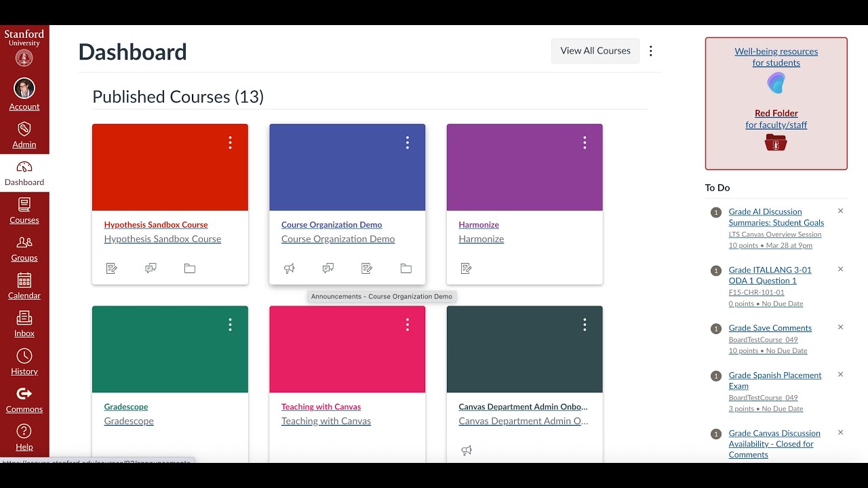
Task: Open Assignments icon on Harmonize card
Action: point(467,268)
